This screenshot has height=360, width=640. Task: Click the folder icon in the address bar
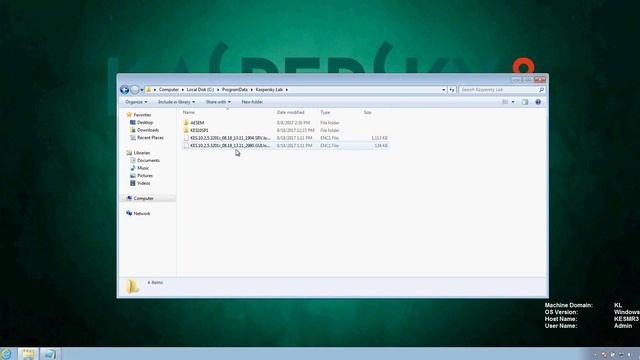149,89
